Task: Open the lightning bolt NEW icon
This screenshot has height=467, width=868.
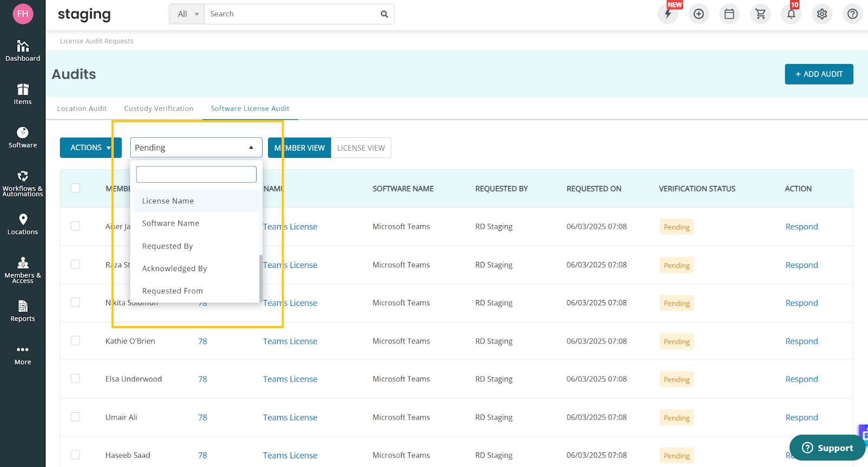Action: pos(668,14)
